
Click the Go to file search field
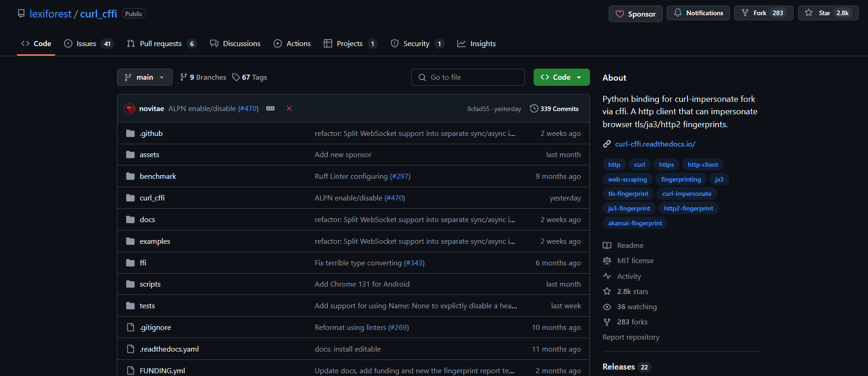point(468,77)
